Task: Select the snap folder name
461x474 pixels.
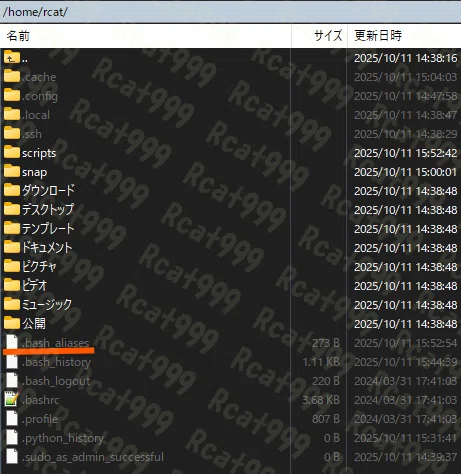Action: point(34,173)
